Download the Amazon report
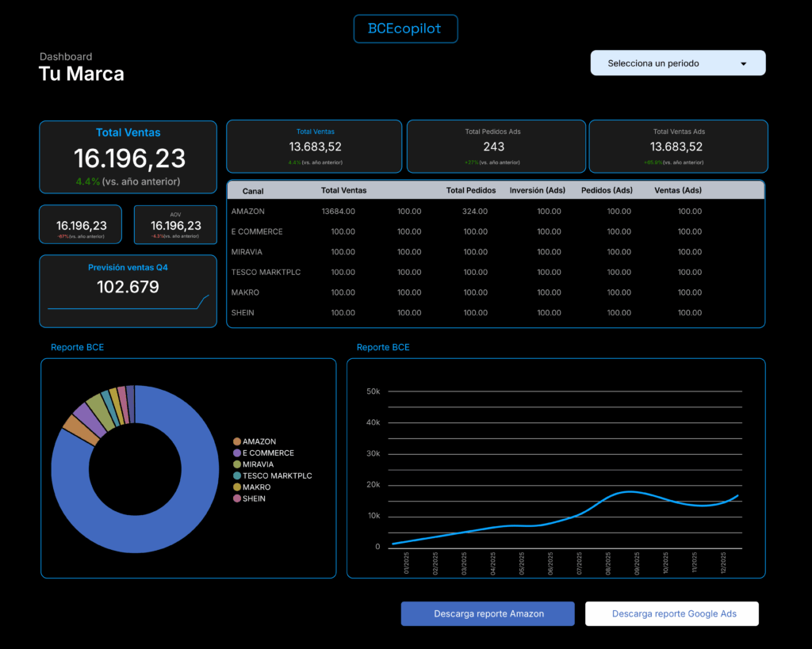The width and height of the screenshot is (812, 649). coord(488,614)
